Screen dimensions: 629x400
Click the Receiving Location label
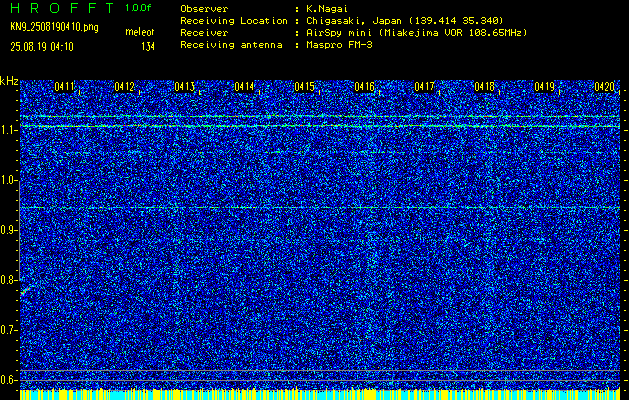[x=234, y=21]
